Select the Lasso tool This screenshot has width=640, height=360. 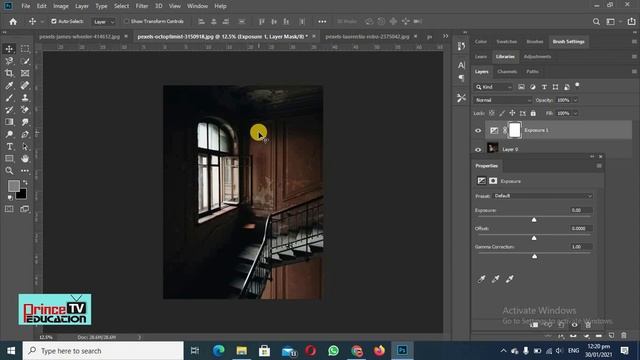click(9, 61)
